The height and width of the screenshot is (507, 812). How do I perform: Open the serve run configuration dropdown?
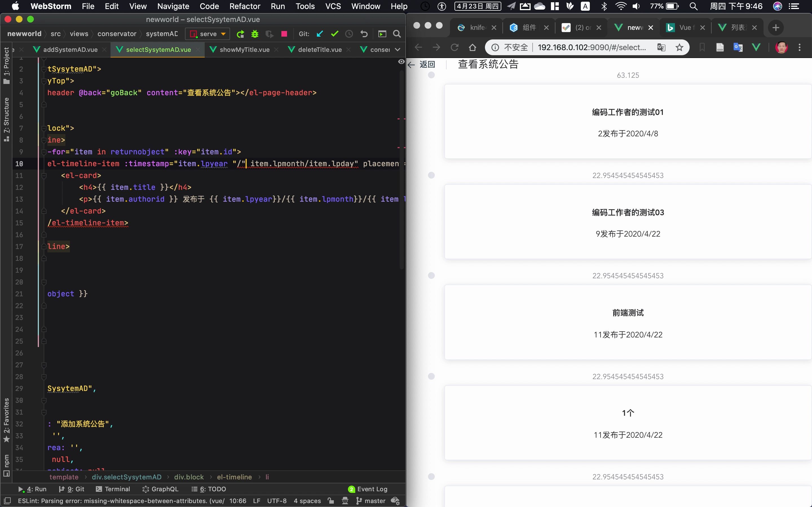[x=223, y=34]
